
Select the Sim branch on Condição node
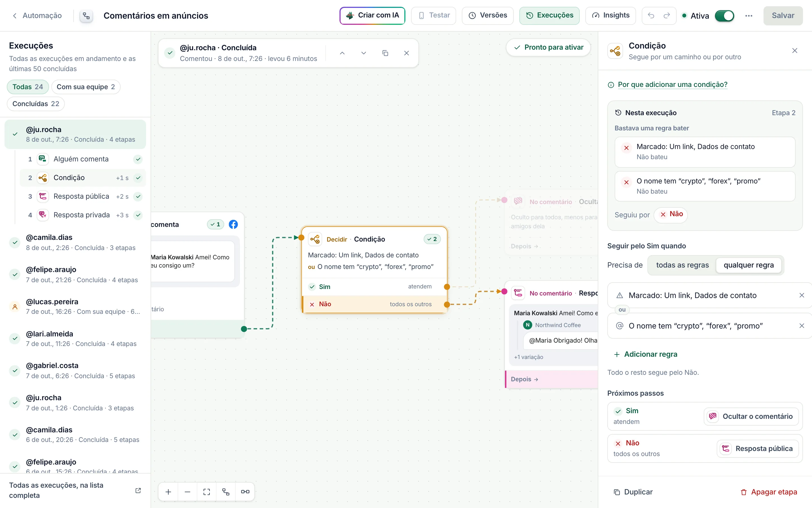[x=374, y=286]
